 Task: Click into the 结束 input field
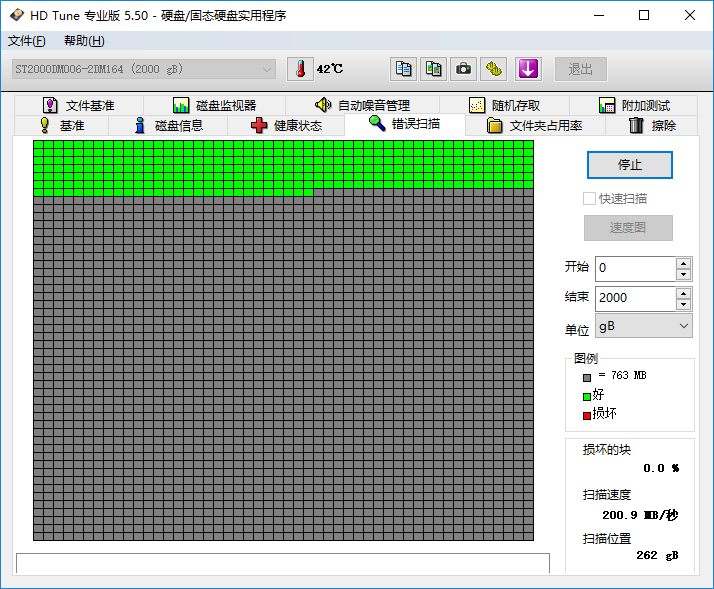pos(634,298)
